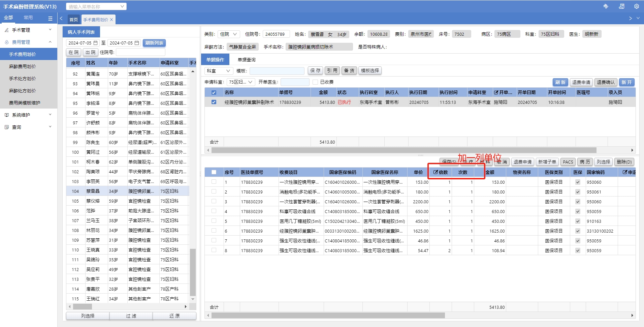Click the 删除(D) button

[x=624, y=162]
